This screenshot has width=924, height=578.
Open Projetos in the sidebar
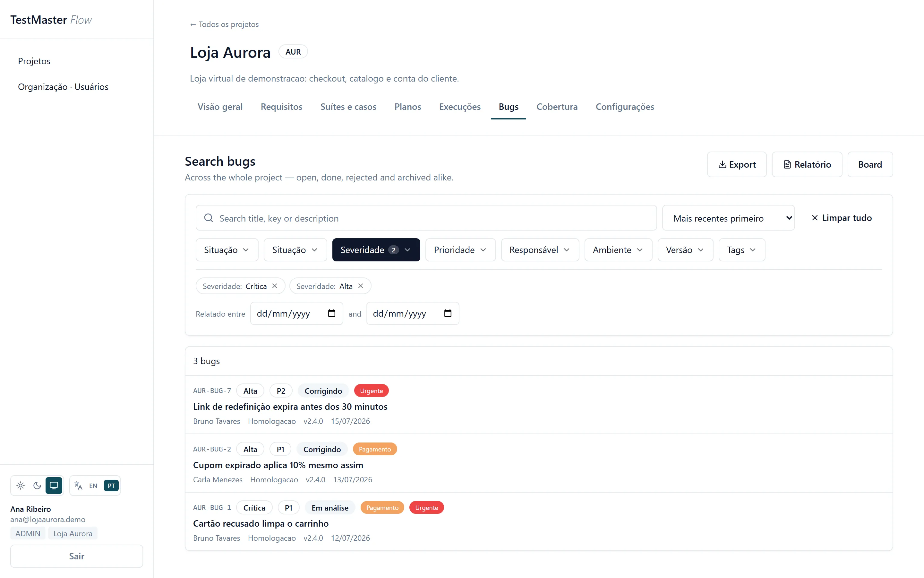(x=34, y=61)
